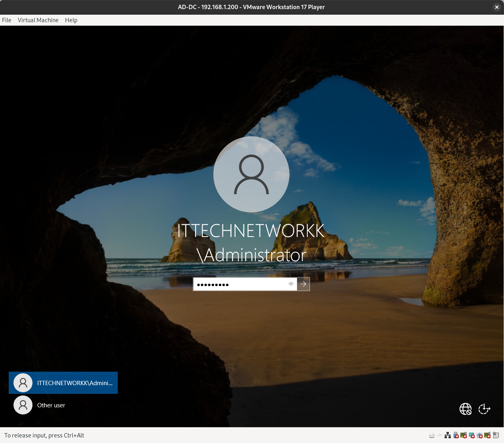Click the hard disk status icon
This screenshot has width=504, height=443.
pyautogui.click(x=432, y=435)
